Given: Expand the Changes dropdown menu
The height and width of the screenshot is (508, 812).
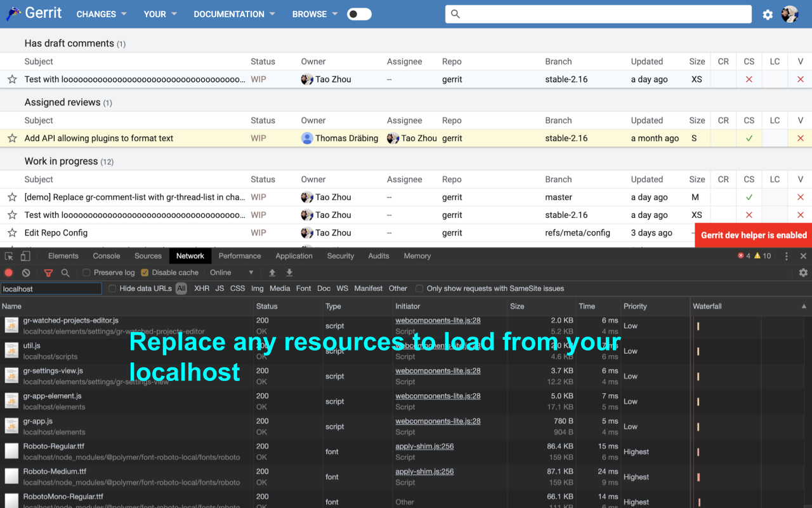Looking at the screenshot, I should [x=101, y=14].
